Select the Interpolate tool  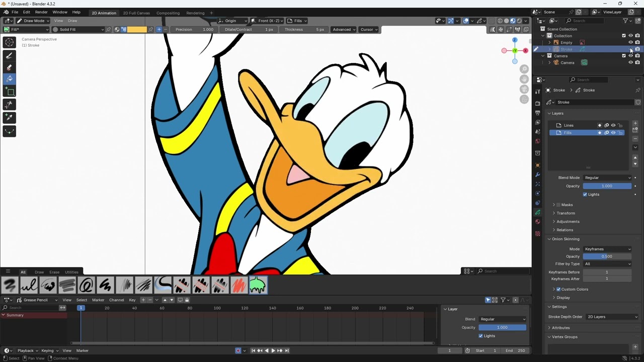(10, 131)
